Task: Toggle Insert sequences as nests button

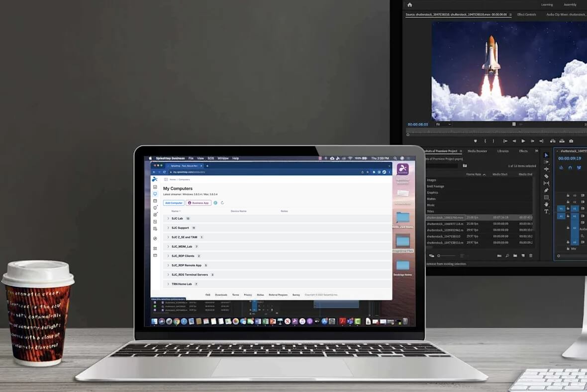Action: coord(561,168)
